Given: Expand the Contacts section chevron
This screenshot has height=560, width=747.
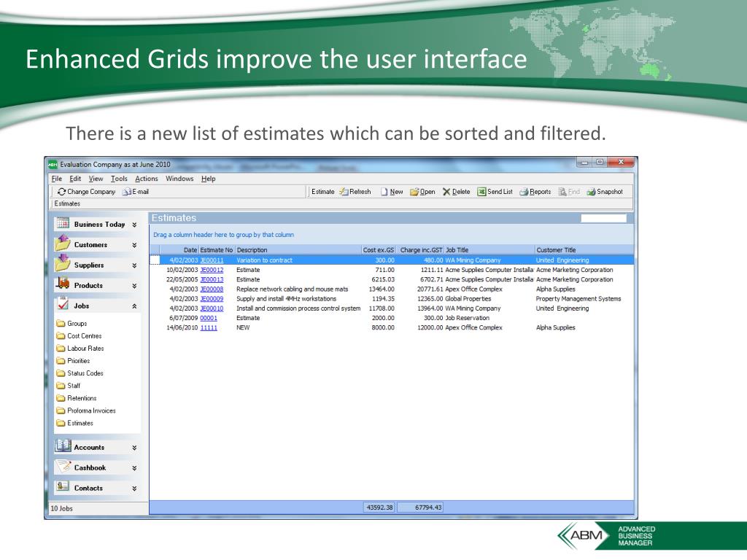Looking at the screenshot, I should point(135,489).
